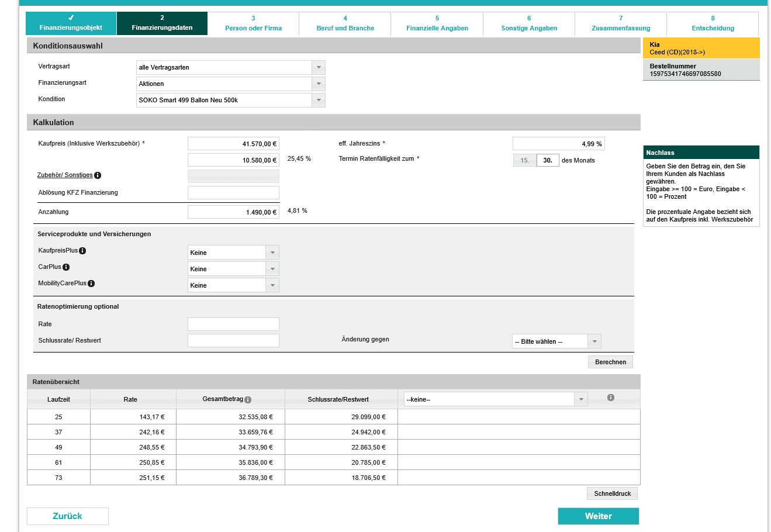Click the Weiter button

[x=598, y=516]
